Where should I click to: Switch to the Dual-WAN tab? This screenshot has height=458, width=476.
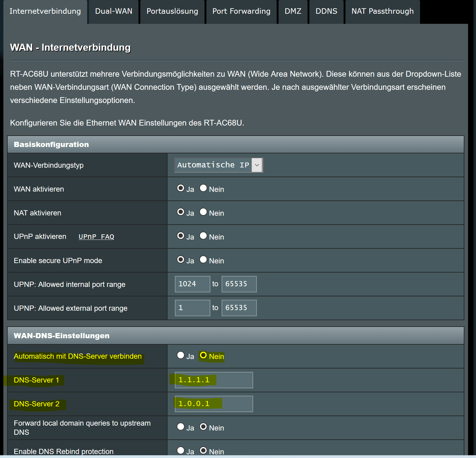pos(114,12)
